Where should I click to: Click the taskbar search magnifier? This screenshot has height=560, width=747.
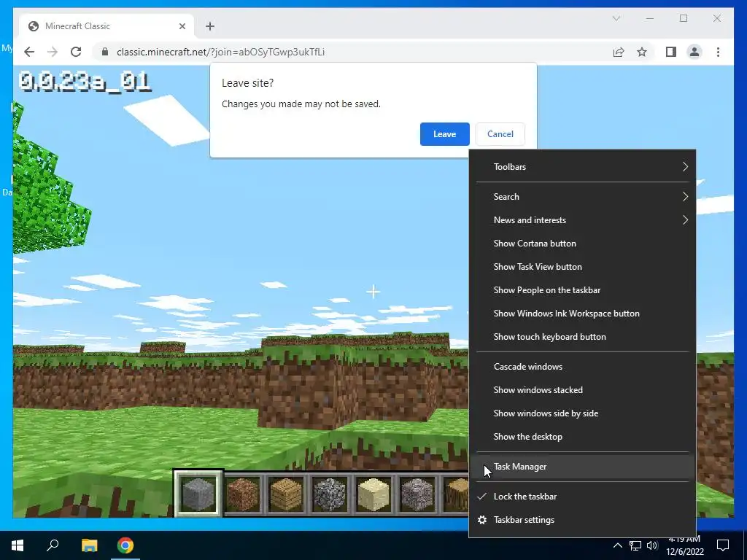(53, 545)
